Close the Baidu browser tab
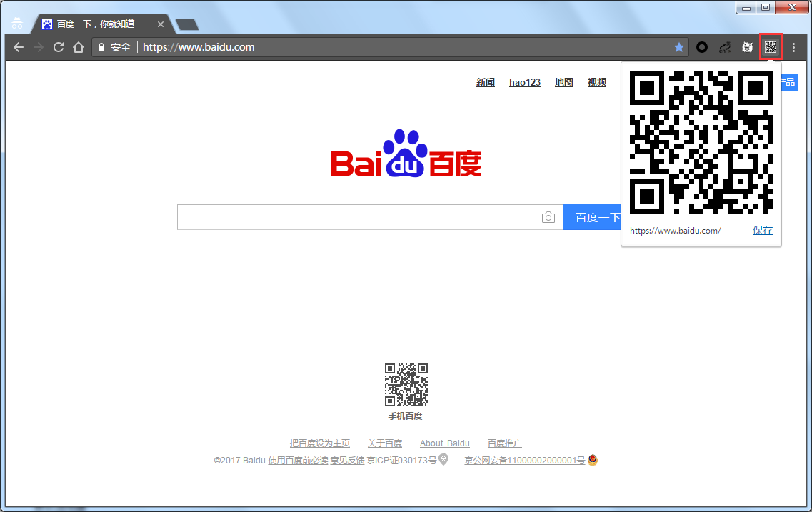The width and height of the screenshot is (812, 512). (161, 24)
